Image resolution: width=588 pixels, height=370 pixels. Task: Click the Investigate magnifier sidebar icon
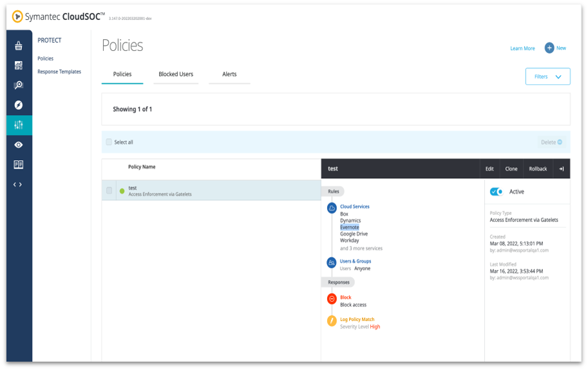click(19, 85)
